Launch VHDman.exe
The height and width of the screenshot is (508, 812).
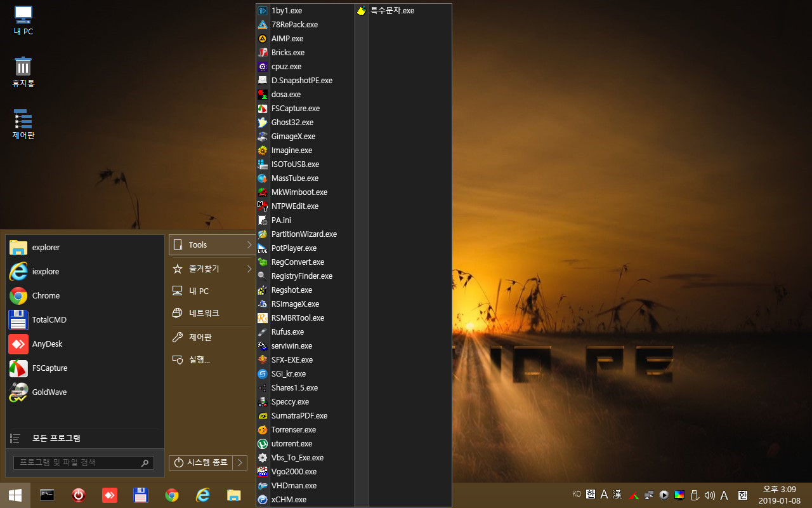305,486
